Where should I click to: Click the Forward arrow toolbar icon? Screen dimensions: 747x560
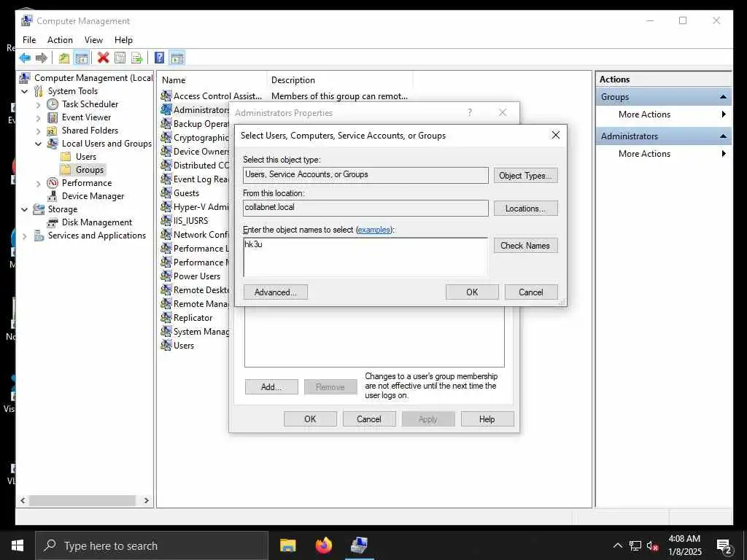click(x=42, y=58)
